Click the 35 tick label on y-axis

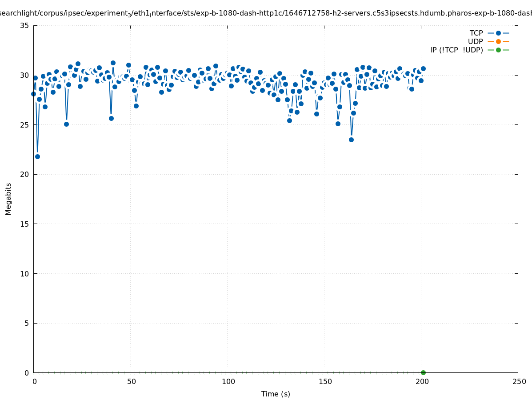[24, 25]
